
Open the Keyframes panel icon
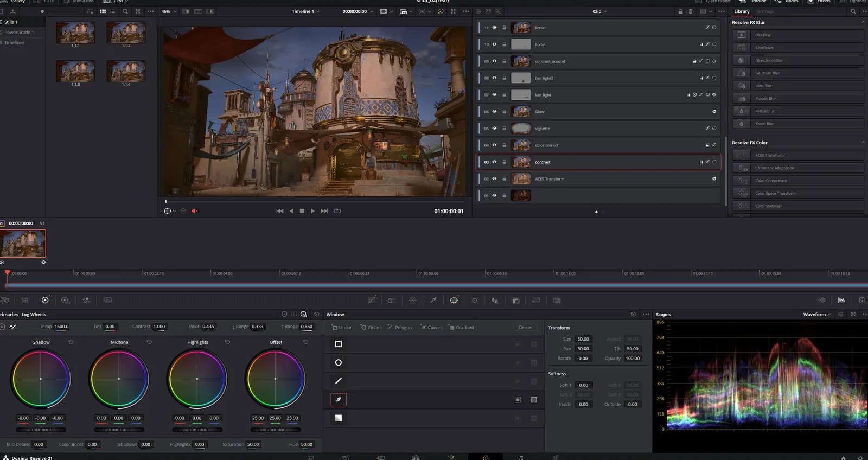coord(821,300)
